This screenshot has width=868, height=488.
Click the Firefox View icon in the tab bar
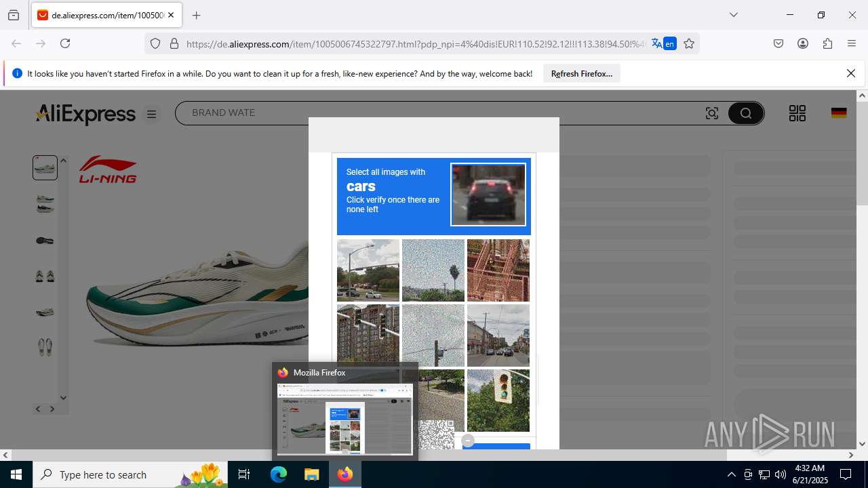pos(14,15)
